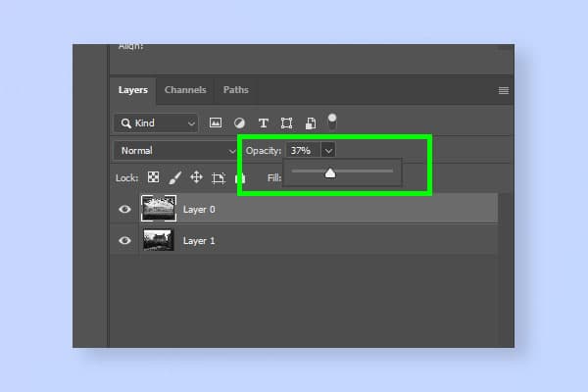Click the pixel layer filter icon
The height and width of the screenshot is (392, 588).
click(x=216, y=123)
